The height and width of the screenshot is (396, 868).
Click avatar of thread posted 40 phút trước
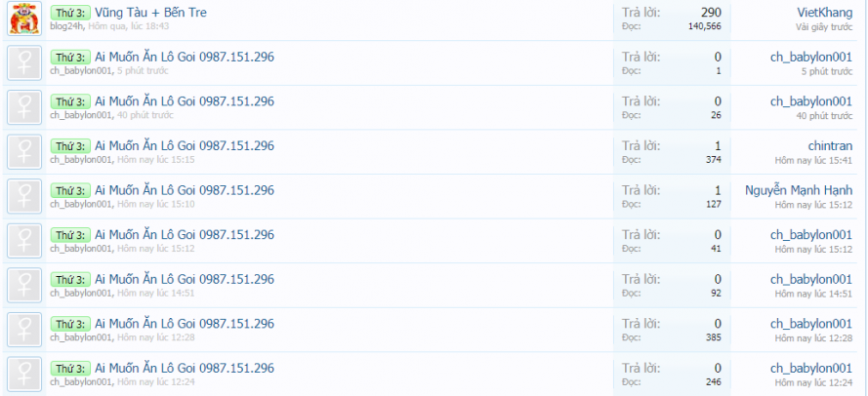point(23,107)
